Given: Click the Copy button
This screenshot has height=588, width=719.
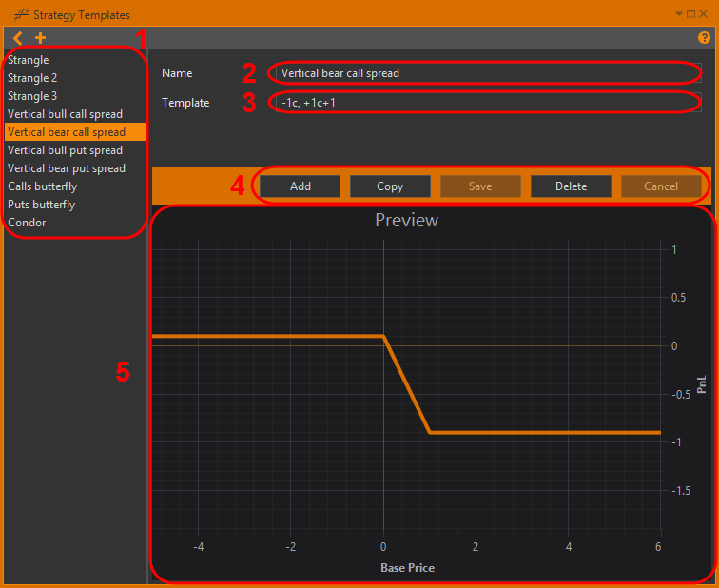Looking at the screenshot, I should [x=390, y=186].
